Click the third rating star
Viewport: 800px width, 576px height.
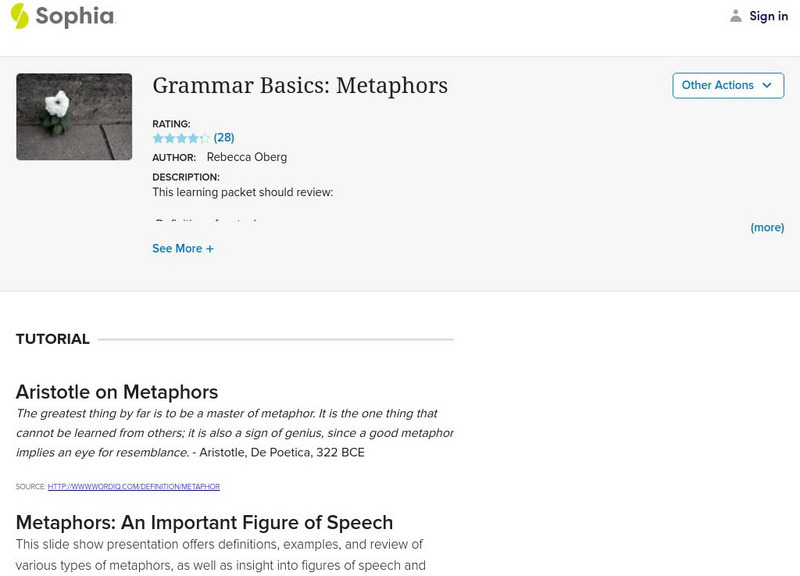coord(181,138)
